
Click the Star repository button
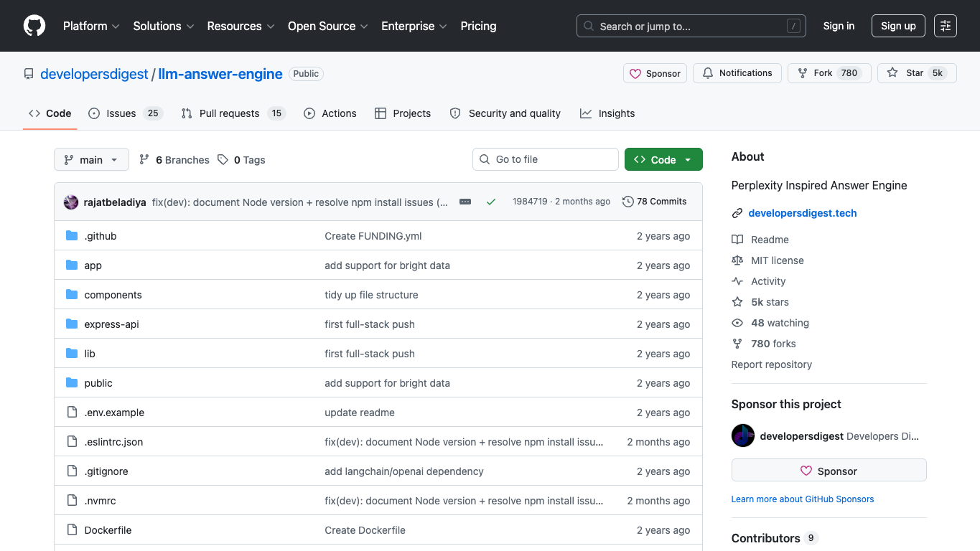point(917,73)
